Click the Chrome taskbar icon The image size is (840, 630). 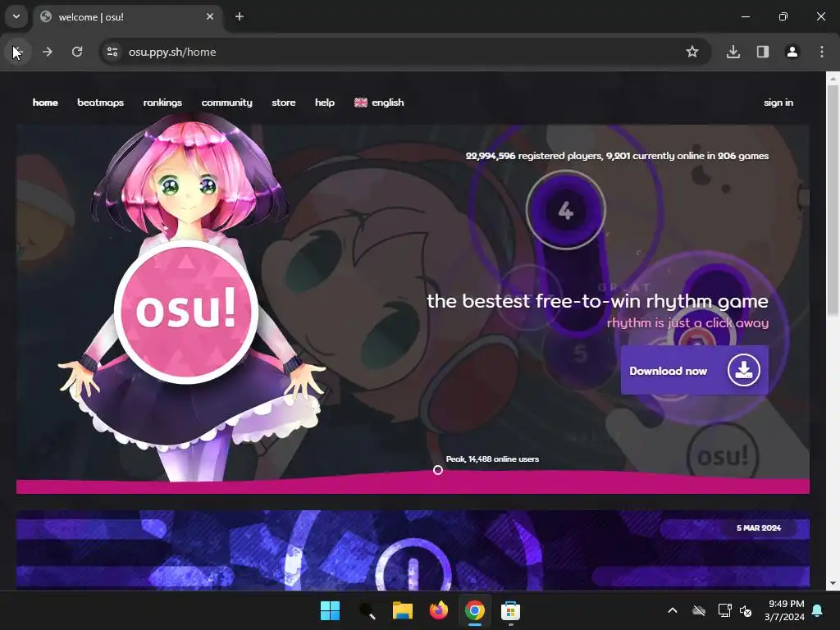475,610
